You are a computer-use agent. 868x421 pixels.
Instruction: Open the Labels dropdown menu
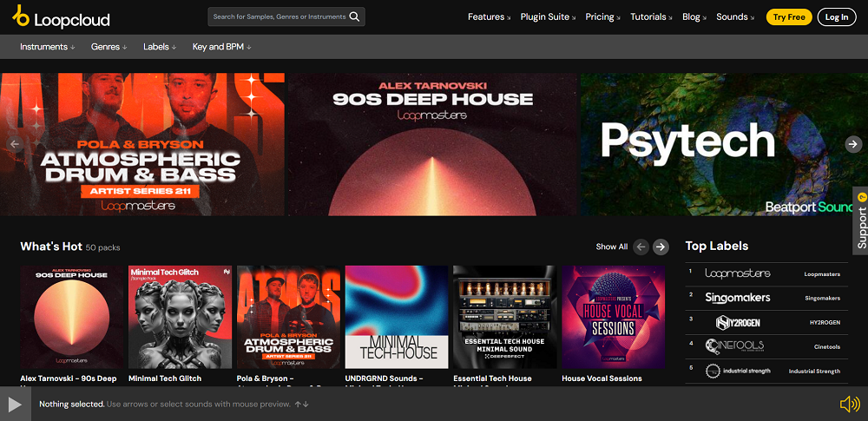click(x=160, y=47)
